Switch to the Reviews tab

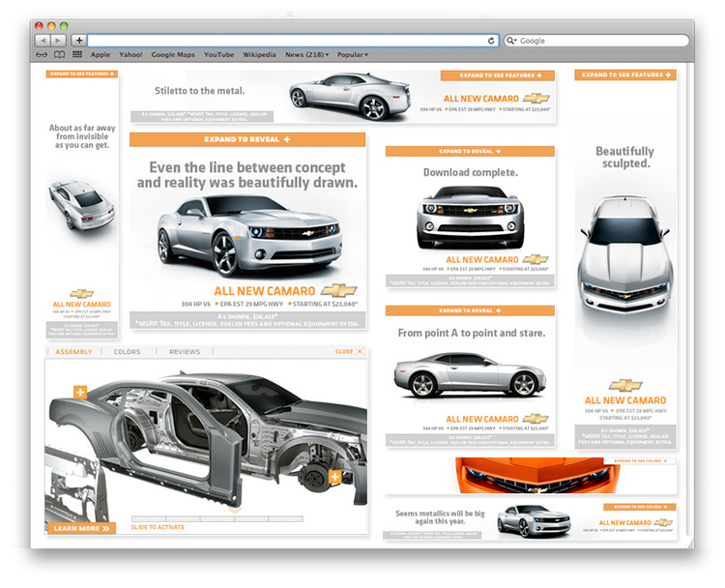(x=185, y=352)
